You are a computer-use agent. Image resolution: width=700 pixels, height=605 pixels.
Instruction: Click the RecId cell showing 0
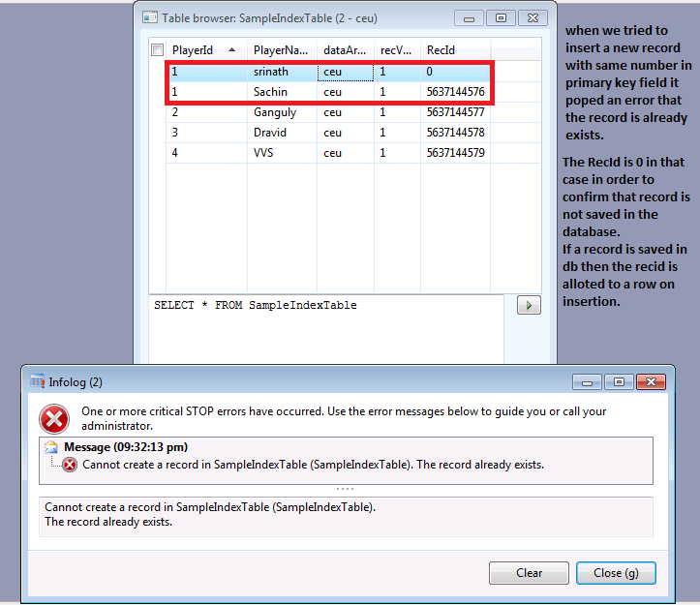click(455, 72)
